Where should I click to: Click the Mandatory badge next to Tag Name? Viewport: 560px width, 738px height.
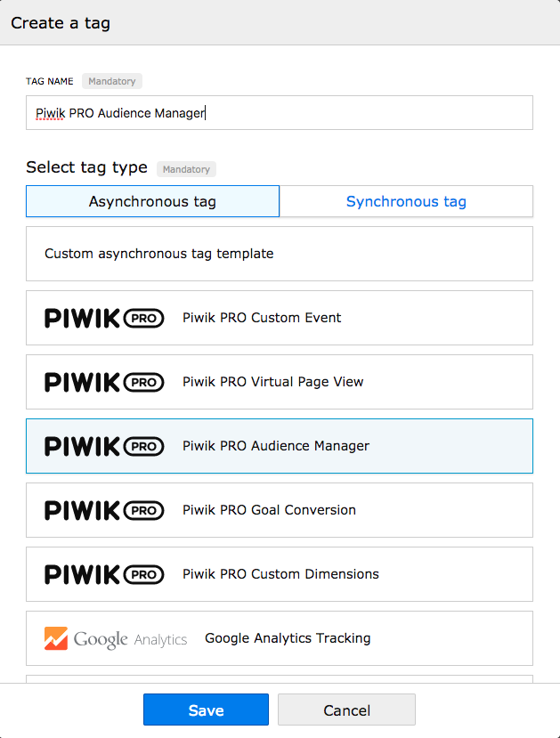tap(112, 81)
